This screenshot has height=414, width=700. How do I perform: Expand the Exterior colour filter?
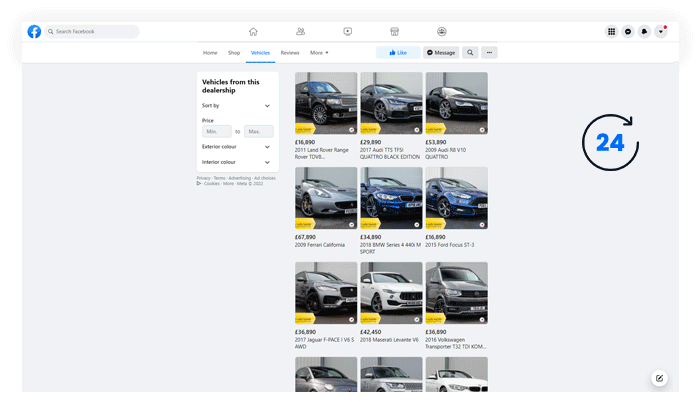(x=236, y=147)
